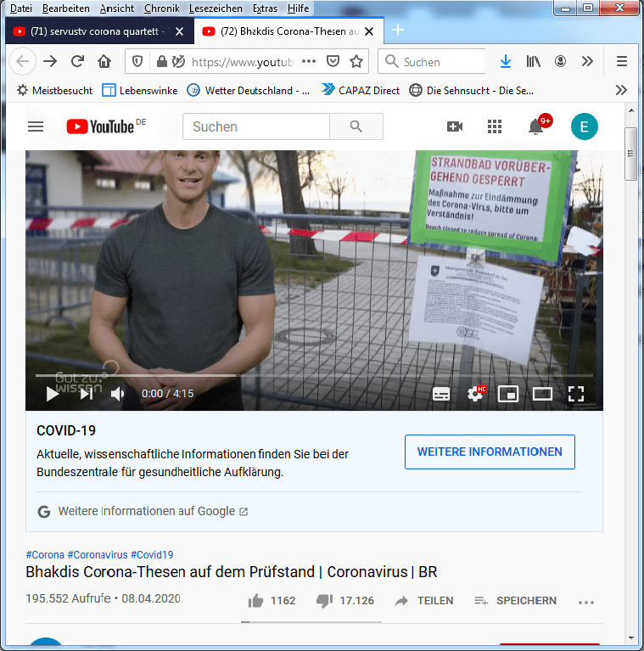Skip to the next video

(86, 394)
